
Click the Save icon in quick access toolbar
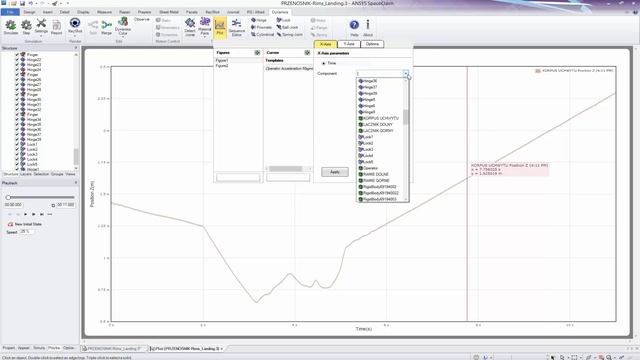click(x=22, y=3)
